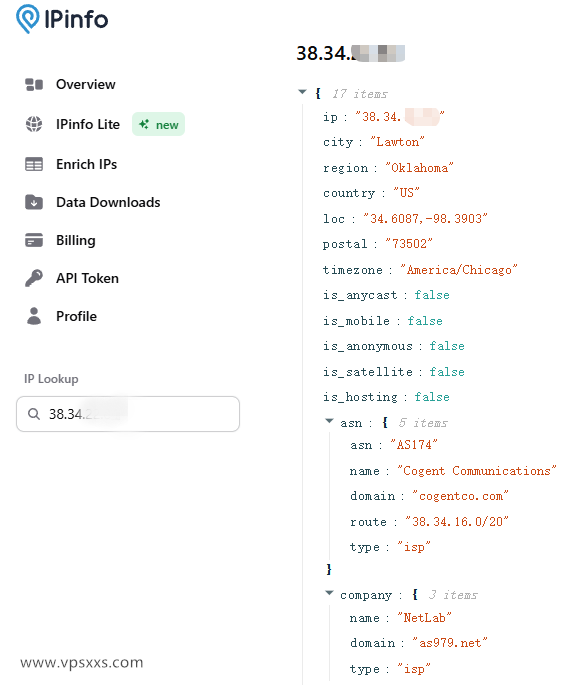Click the is_mobile false value
The image size is (567, 685).
425,321
